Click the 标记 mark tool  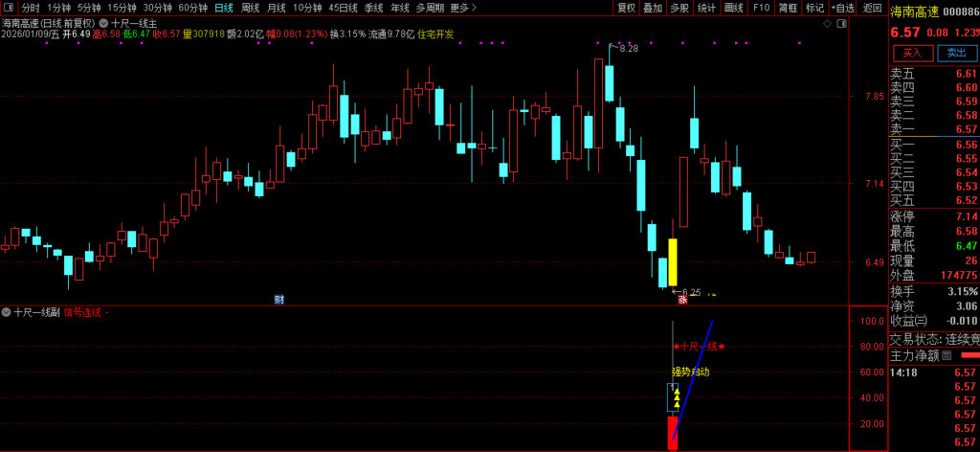(x=814, y=8)
